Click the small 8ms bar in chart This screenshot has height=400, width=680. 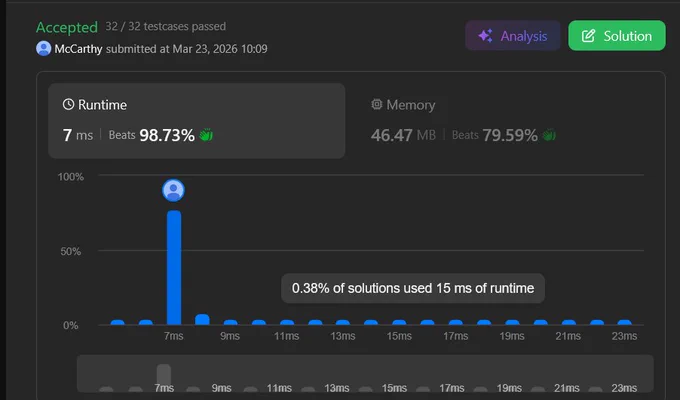pyautogui.click(x=202, y=319)
